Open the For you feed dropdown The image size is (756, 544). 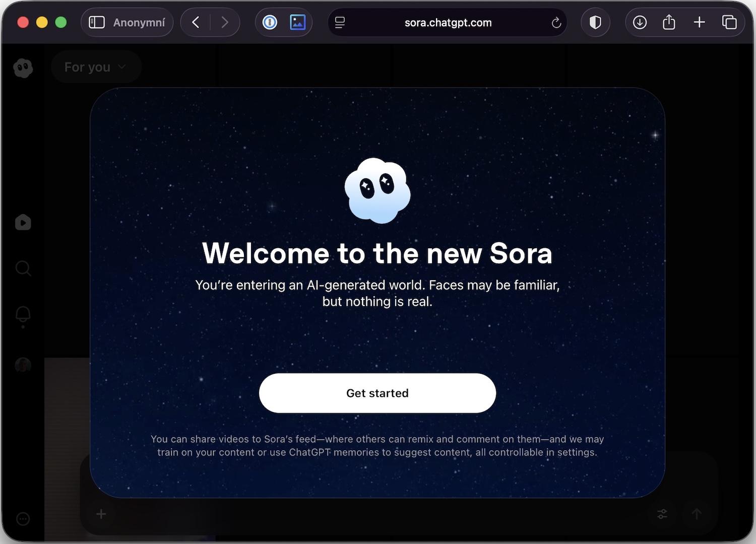tap(95, 67)
